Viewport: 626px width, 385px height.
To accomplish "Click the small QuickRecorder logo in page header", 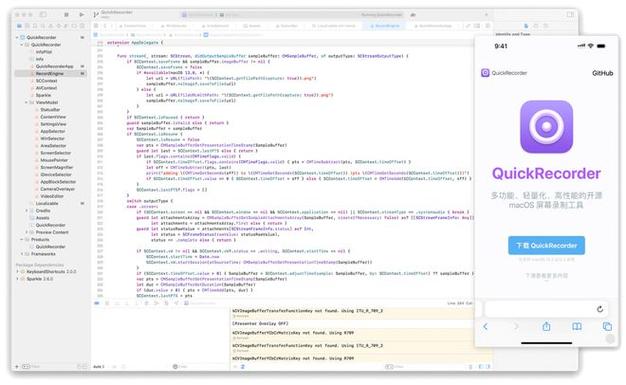I will point(485,73).
